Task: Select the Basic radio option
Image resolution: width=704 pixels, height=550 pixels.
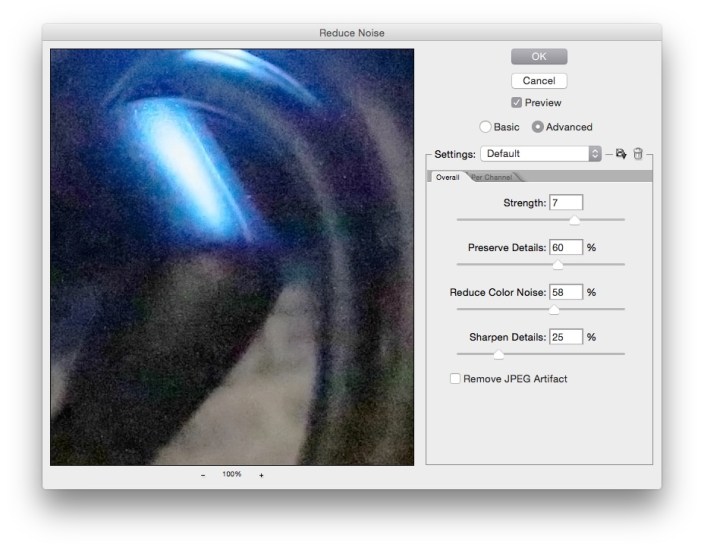Action: (486, 127)
